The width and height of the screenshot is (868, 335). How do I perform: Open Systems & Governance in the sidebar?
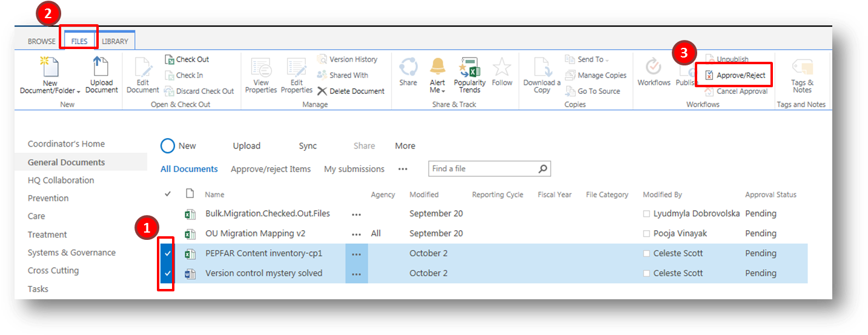pos(71,253)
